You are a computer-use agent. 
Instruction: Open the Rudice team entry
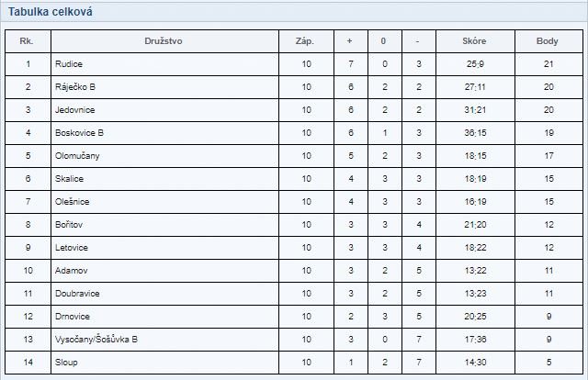coord(69,64)
